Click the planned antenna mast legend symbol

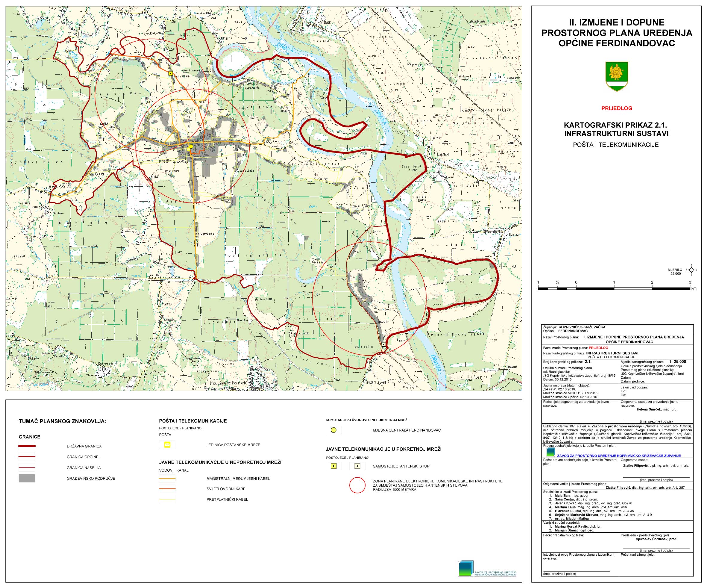coord(357,466)
